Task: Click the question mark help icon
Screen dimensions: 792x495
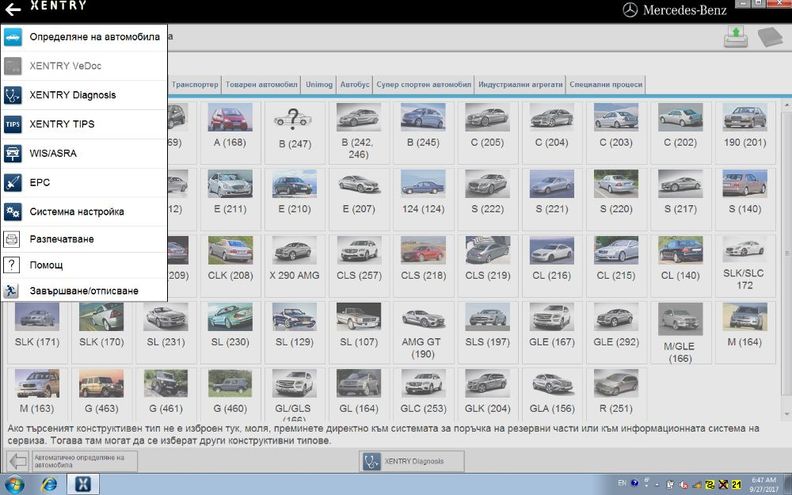Action: pyautogui.click(x=12, y=265)
